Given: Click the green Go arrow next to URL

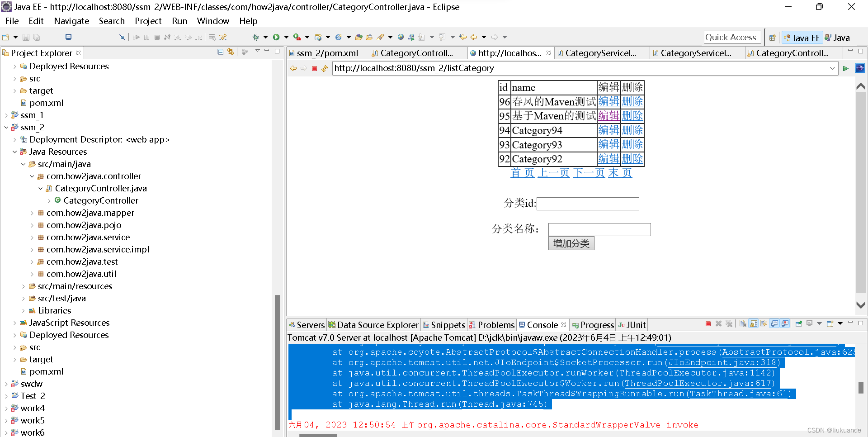Looking at the screenshot, I should point(846,68).
